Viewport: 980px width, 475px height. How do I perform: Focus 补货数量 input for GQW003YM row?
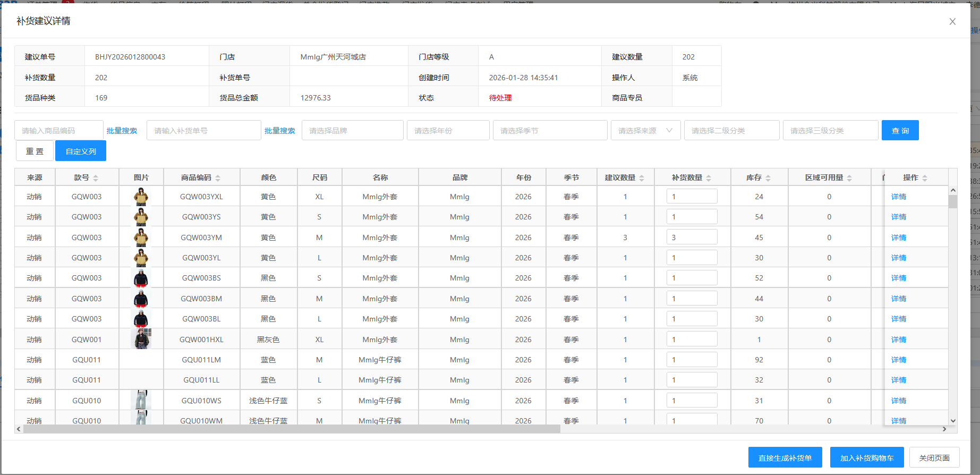tap(692, 237)
